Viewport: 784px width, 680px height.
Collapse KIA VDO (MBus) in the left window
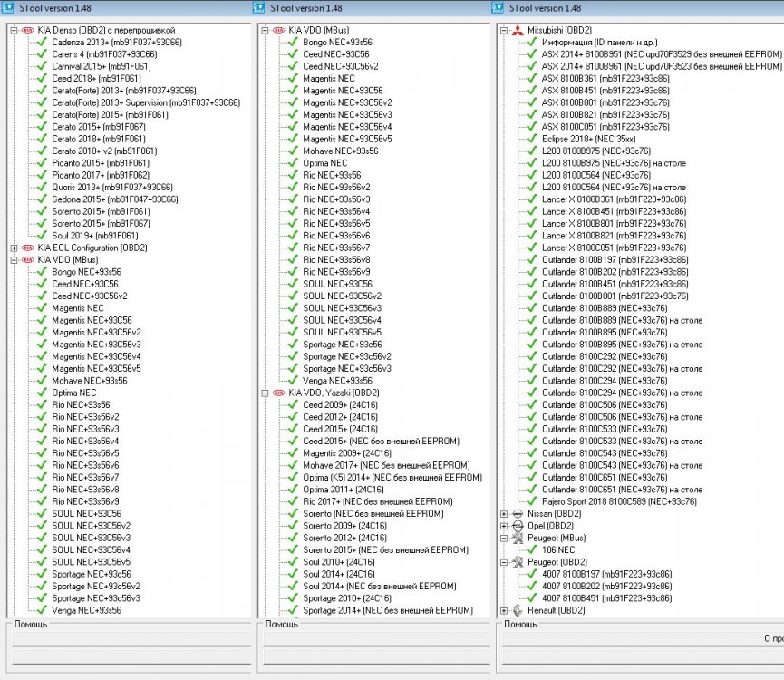click(x=14, y=260)
